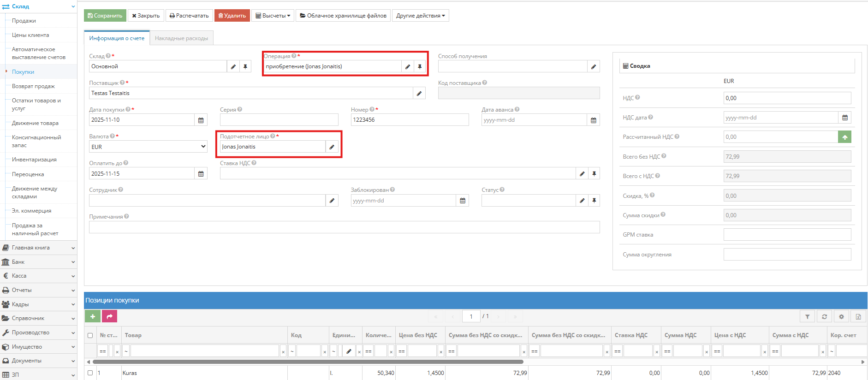Open Инвентаризация in the sidebar
868x380 pixels.
[x=34, y=160]
